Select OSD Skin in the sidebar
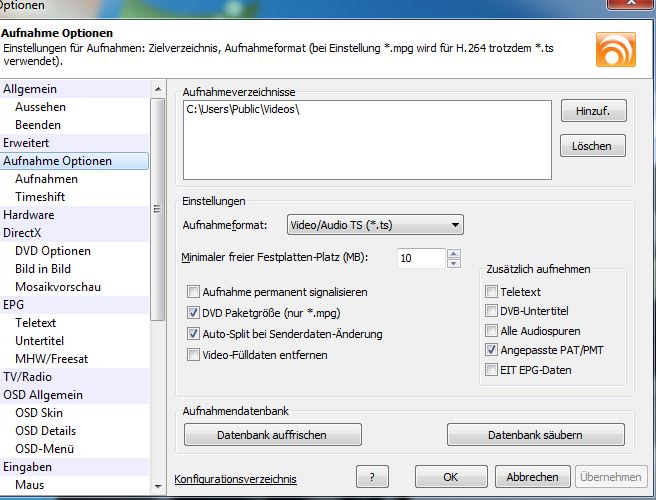This screenshot has width=656, height=500. [x=39, y=413]
